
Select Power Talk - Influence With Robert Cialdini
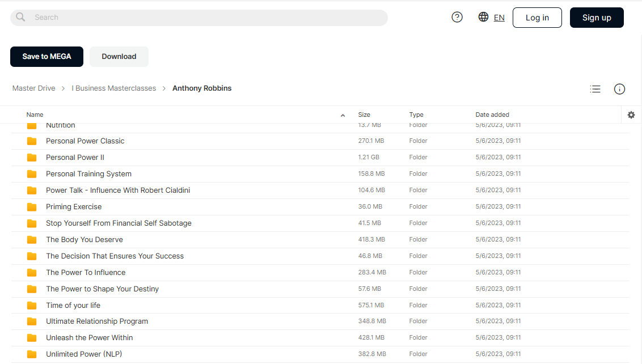118,190
